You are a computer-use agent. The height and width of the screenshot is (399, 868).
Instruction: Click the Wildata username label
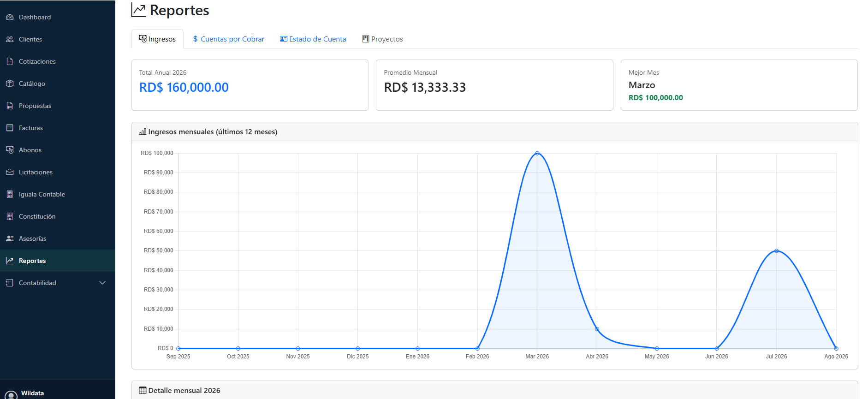33,393
